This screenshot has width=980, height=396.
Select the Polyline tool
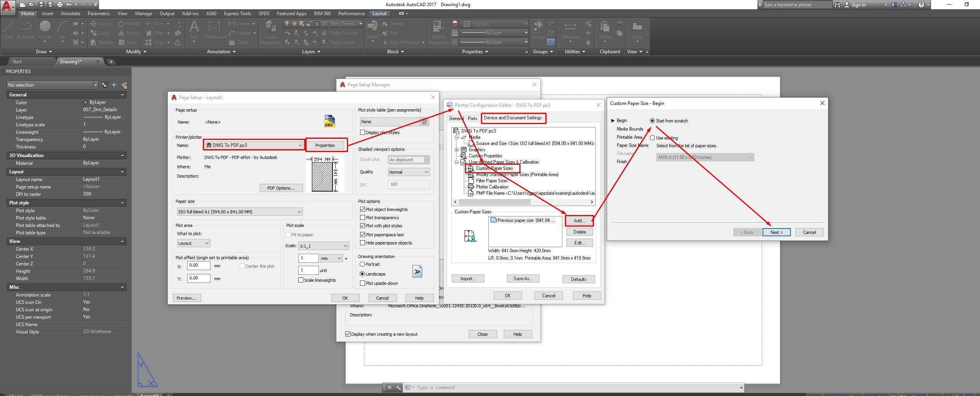(26, 30)
